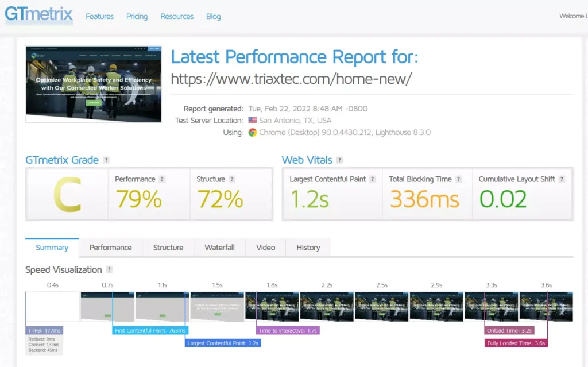Image resolution: width=588 pixels, height=367 pixels.
Task: Open the Video tab
Action: (265, 248)
